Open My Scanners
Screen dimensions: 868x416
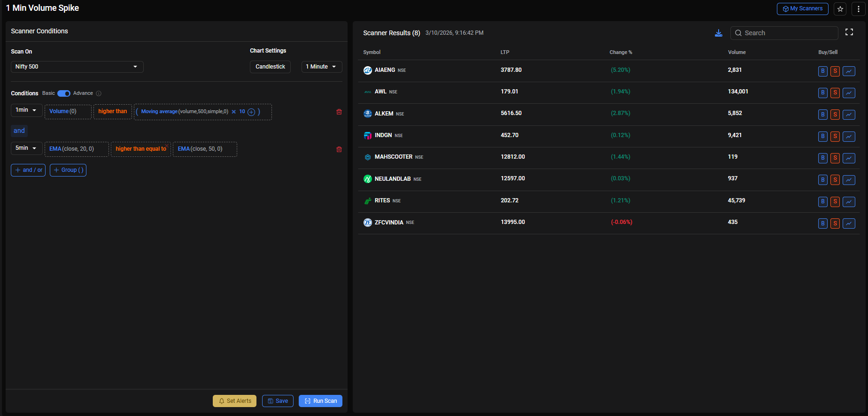pos(802,9)
